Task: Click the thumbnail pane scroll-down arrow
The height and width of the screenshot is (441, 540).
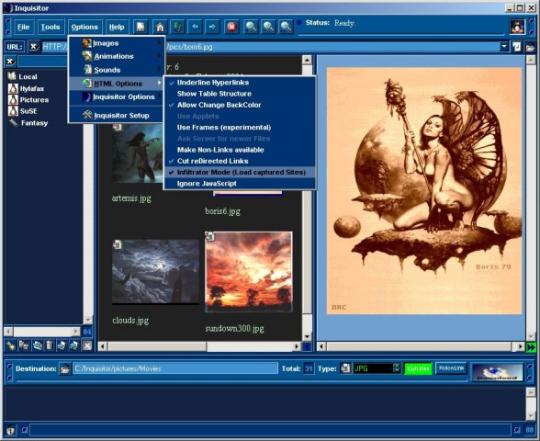Action: 307,336
